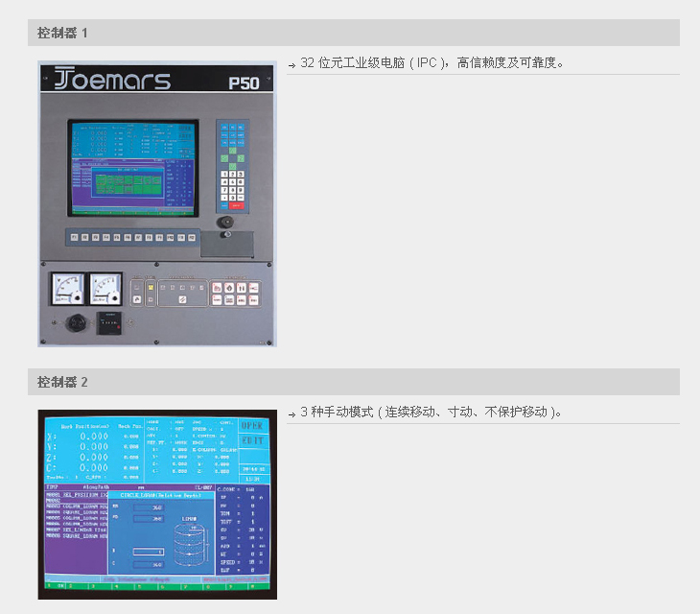
Task: Click the highlighted input field in the CIRCLE dialog
Action: 149,552
